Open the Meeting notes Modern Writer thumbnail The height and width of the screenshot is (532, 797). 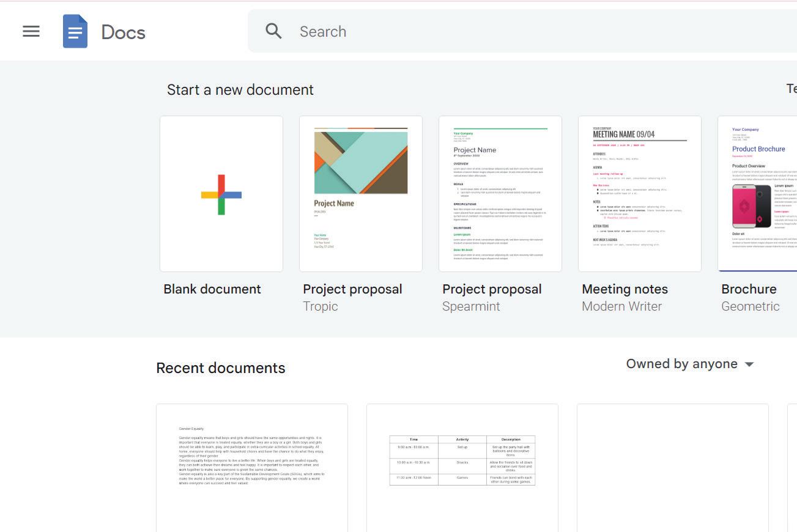pyautogui.click(x=640, y=194)
